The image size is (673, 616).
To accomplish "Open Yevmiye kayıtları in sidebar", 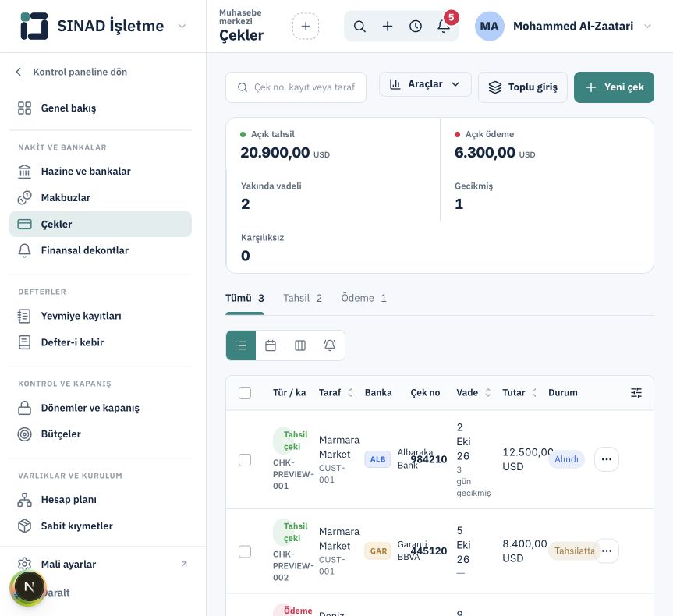I will coord(101,316).
